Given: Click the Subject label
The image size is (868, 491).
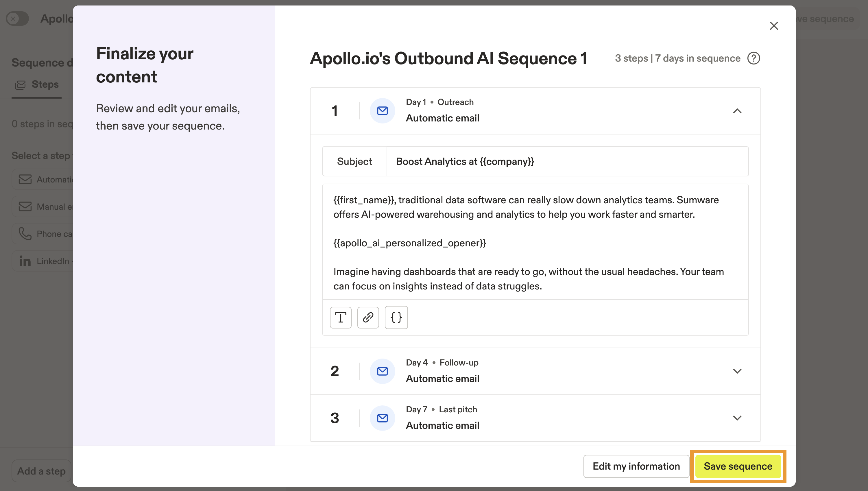Looking at the screenshot, I should point(354,162).
